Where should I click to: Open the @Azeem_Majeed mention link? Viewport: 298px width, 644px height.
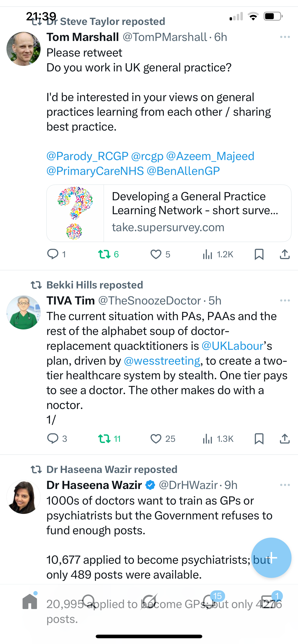click(x=210, y=156)
